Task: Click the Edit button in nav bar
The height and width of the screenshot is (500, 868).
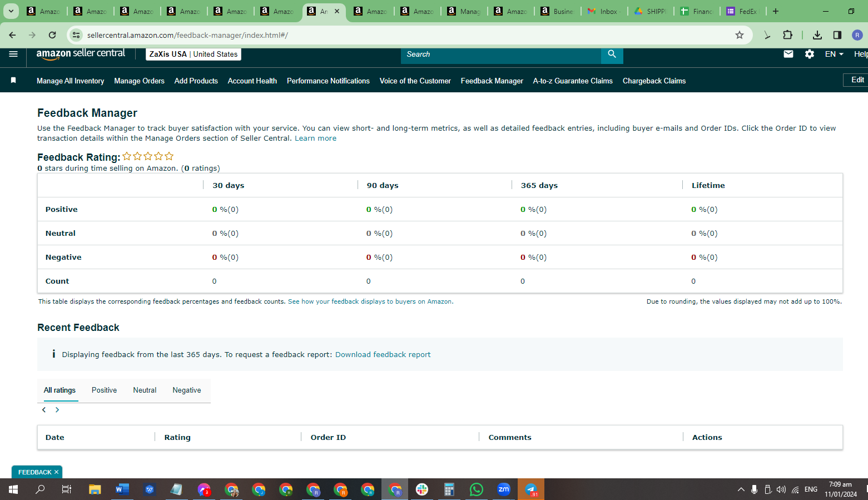Action: [856, 80]
